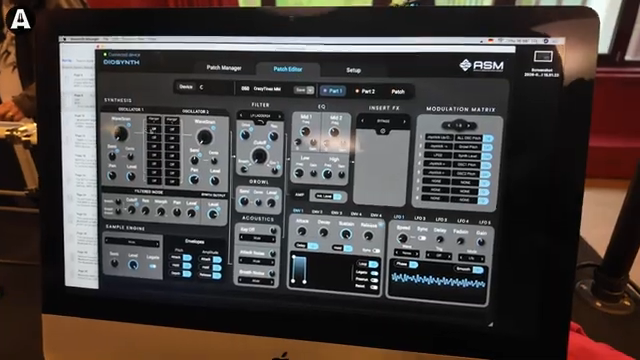
Task: Toggle Amplitude envelope Release switch
Action: click(x=217, y=276)
